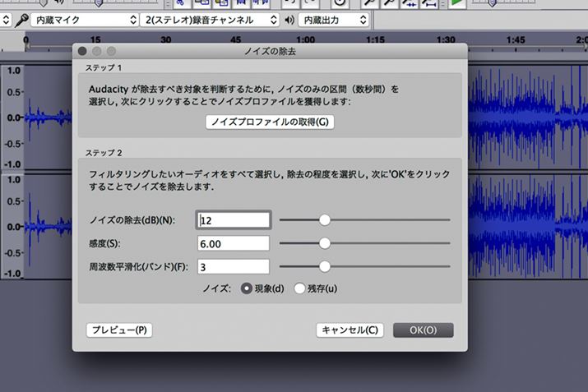This screenshot has width=588, height=392.
Task: Click the fit project zoom icon
Action: pos(428,3)
